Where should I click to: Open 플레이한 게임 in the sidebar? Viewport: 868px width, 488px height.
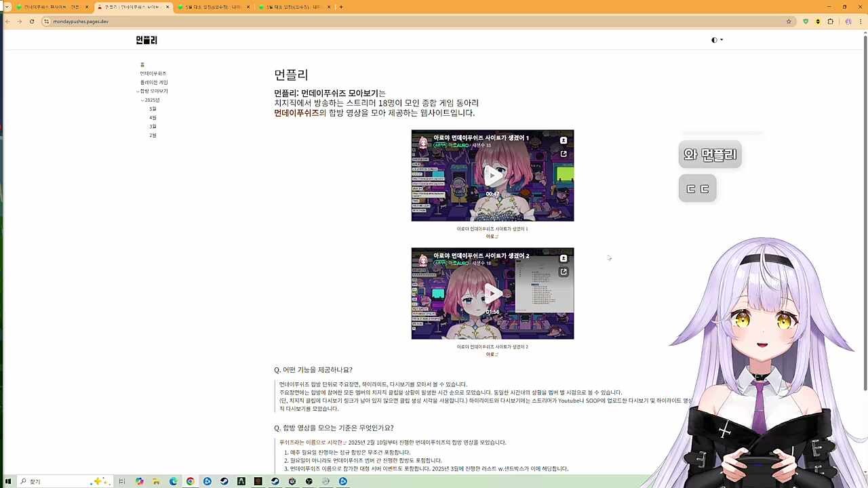point(154,82)
